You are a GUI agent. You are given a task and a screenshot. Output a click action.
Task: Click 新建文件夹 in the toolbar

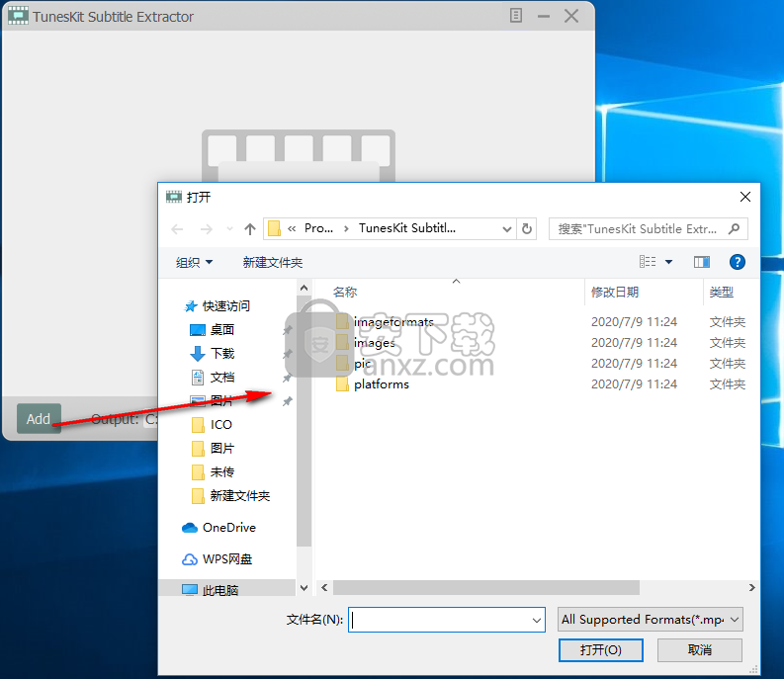(273, 263)
